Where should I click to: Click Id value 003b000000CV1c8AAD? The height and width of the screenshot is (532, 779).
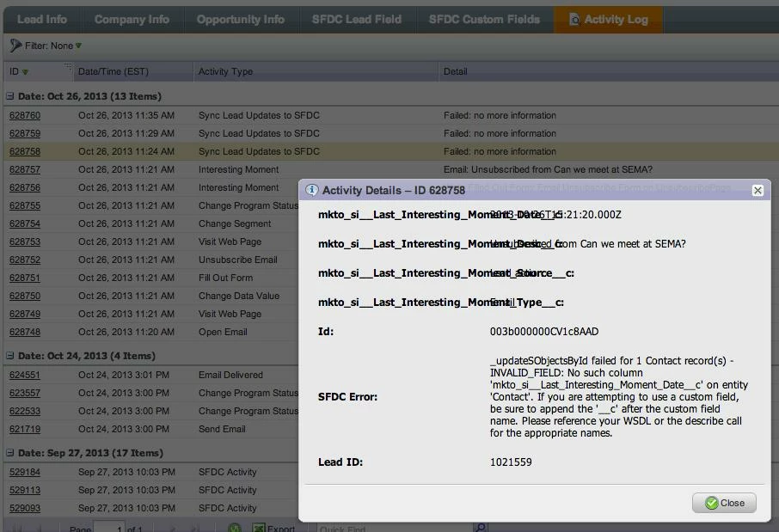544,332
